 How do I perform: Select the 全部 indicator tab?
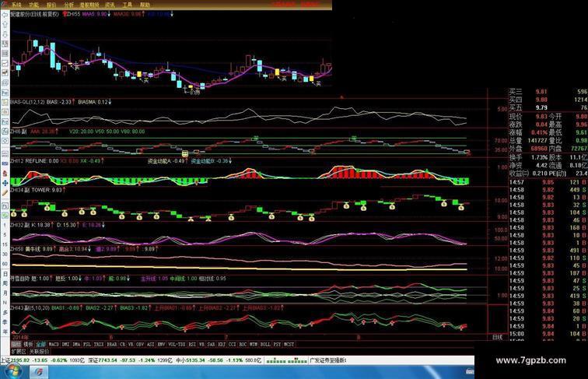(41, 344)
